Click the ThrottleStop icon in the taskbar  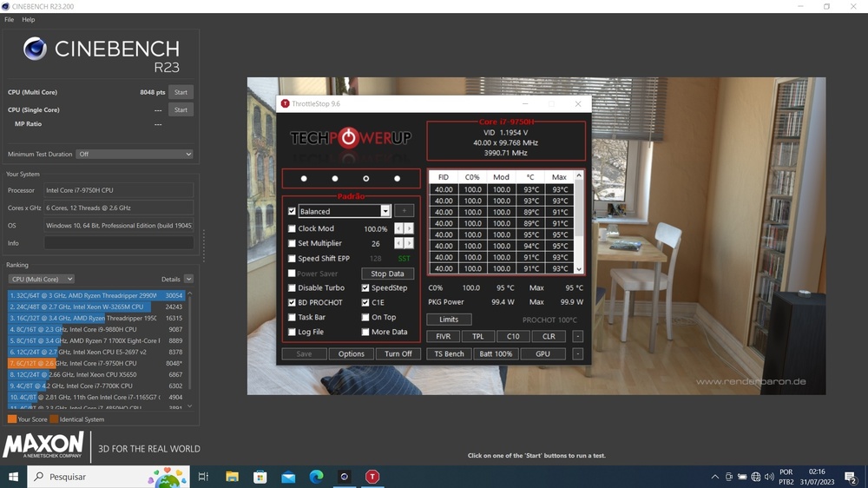[x=372, y=477]
